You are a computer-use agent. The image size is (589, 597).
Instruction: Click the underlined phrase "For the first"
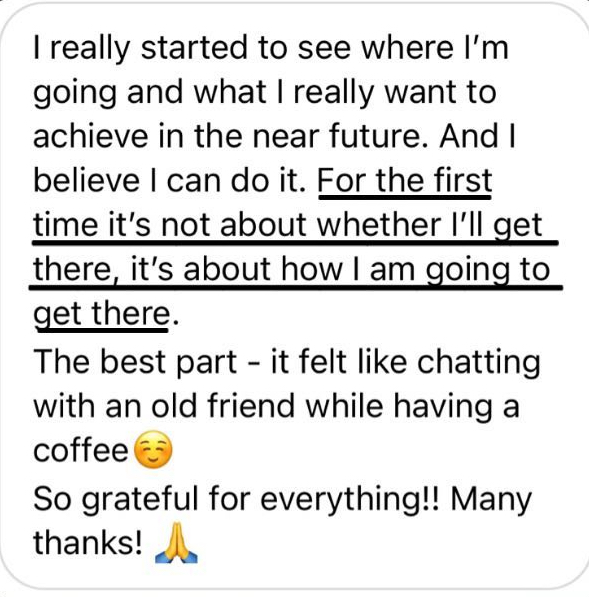click(x=405, y=180)
